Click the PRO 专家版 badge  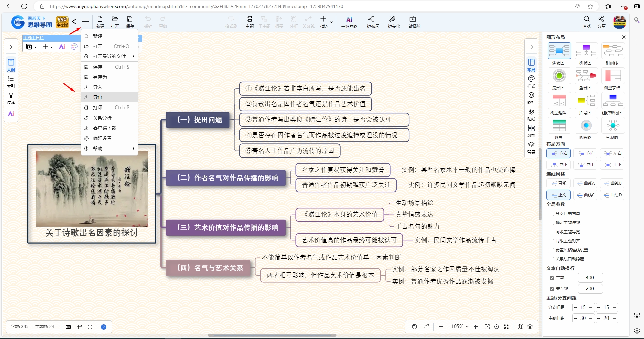[62, 22]
